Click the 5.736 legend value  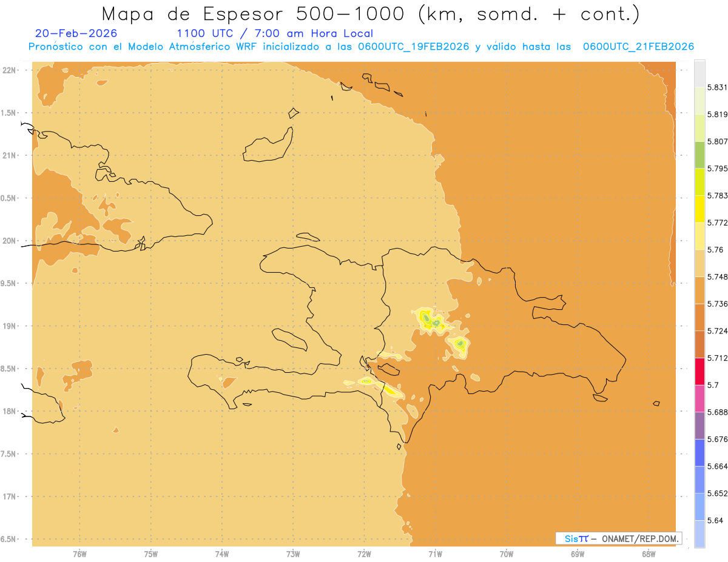(x=718, y=304)
